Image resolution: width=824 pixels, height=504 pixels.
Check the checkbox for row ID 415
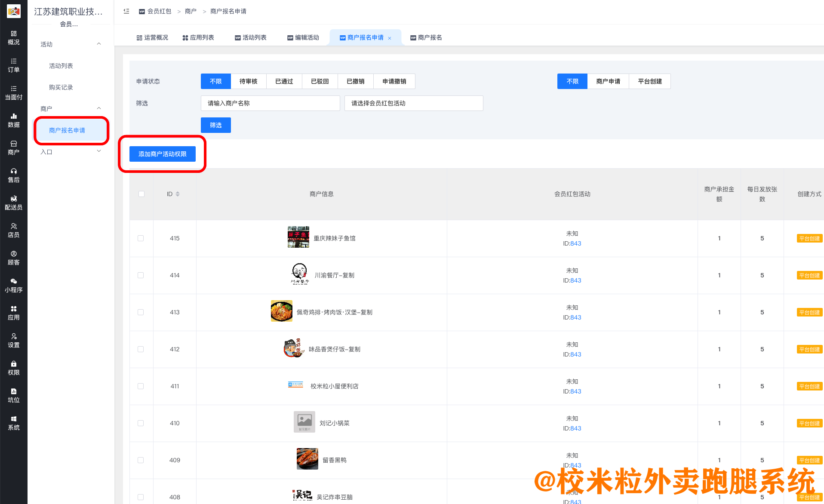tap(141, 238)
